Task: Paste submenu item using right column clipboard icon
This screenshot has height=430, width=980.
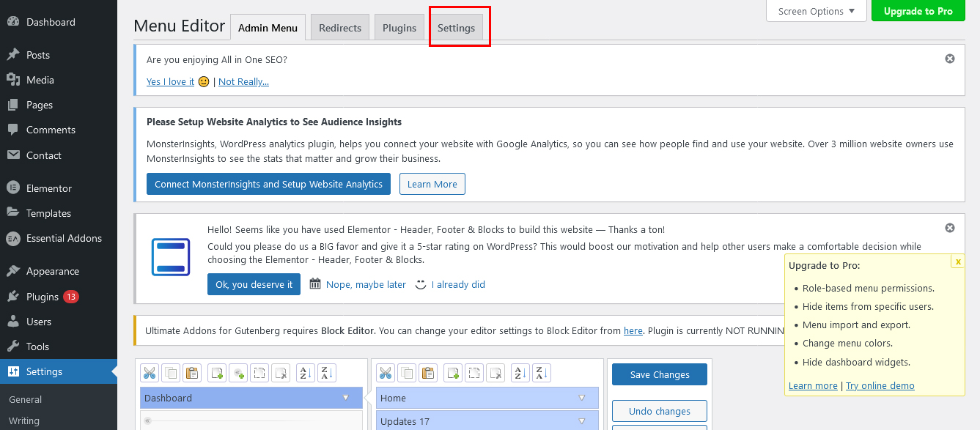Action: 428,373
